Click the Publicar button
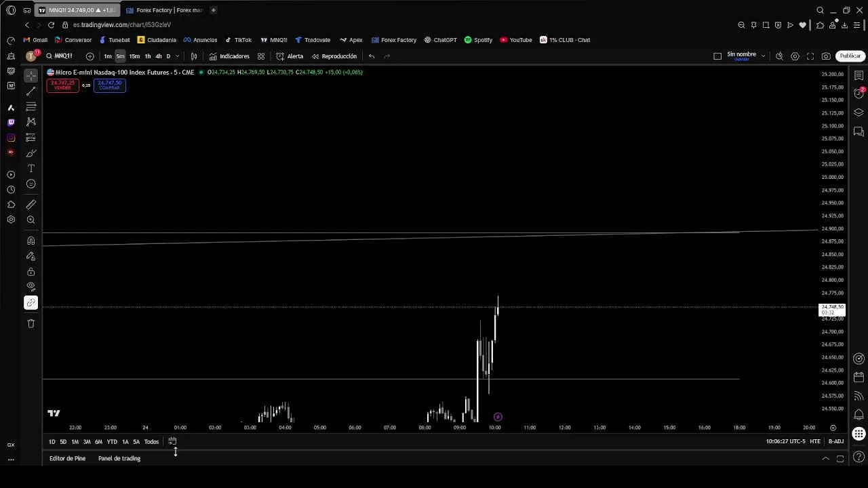The width and height of the screenshot is (868, 488). (x=850, y=56)
